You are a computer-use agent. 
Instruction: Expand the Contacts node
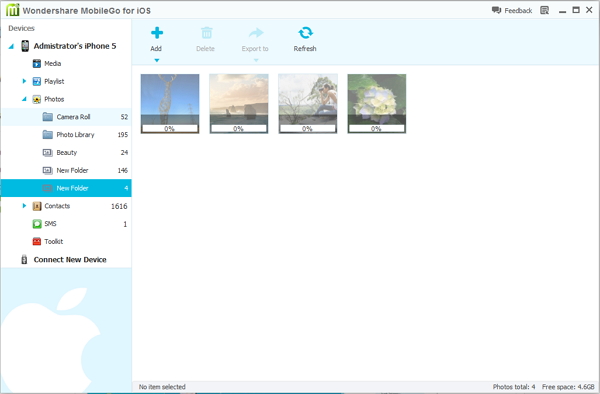[x=24, y=206]
